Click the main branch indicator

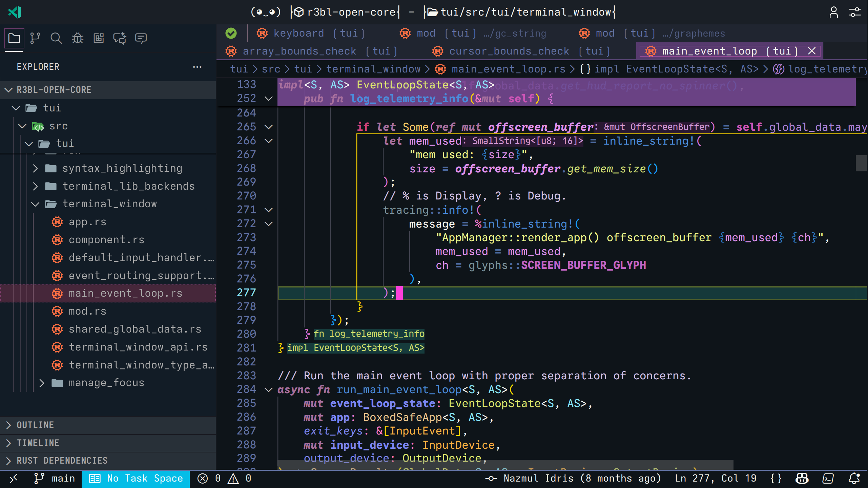(x=55, y=478)
